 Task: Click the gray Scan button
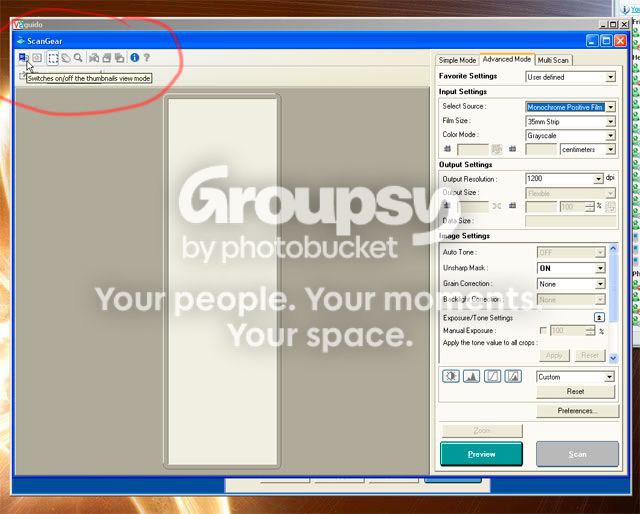578,454
